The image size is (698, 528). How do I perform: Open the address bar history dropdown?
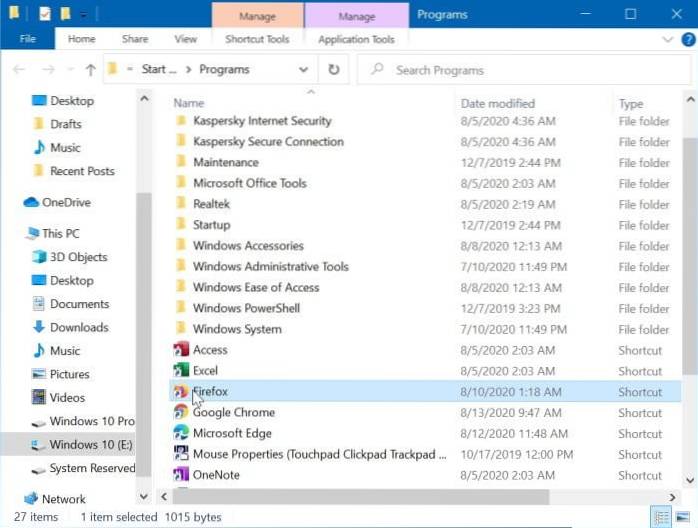[x=304, y=70]
